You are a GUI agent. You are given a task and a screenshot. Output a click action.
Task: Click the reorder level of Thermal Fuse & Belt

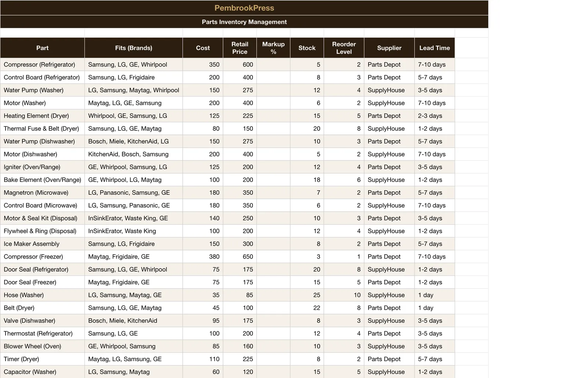coord(344,129)
